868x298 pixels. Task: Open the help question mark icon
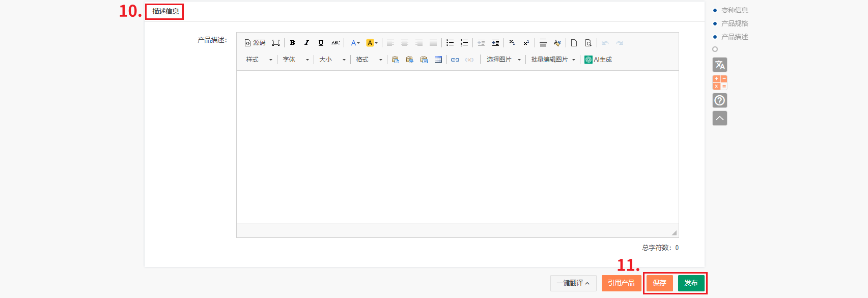pos(720,100)
